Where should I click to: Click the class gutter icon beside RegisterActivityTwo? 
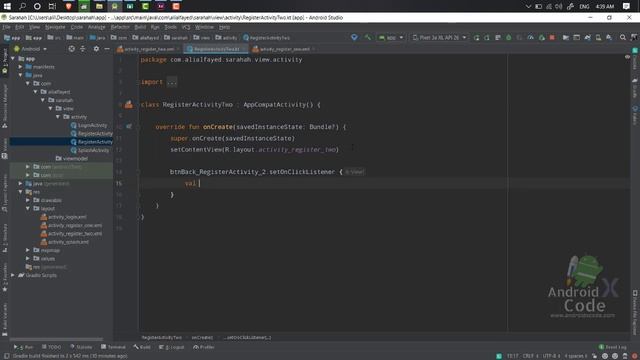pyautogui.click(x=129, y=104)
